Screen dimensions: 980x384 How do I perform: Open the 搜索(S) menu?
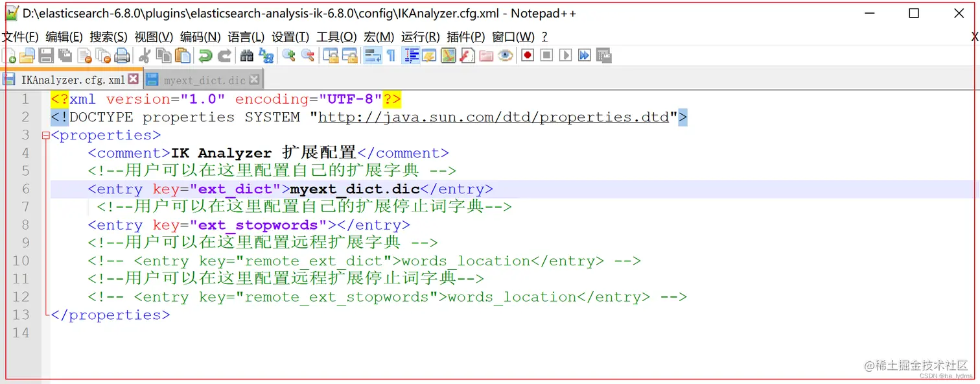108,37
